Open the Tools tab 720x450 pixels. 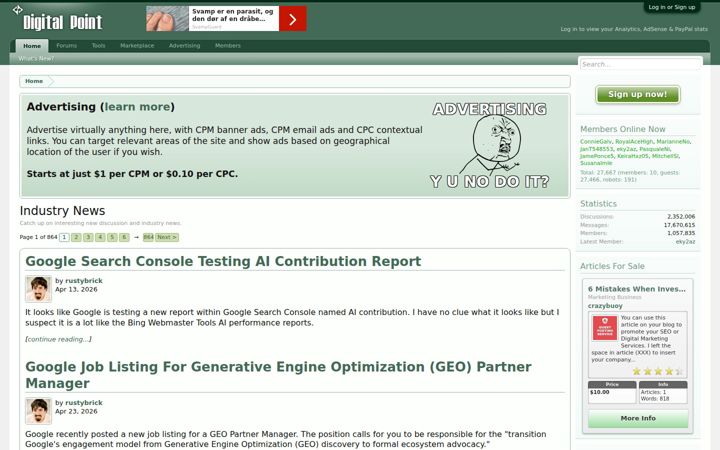tap(98, 46)
